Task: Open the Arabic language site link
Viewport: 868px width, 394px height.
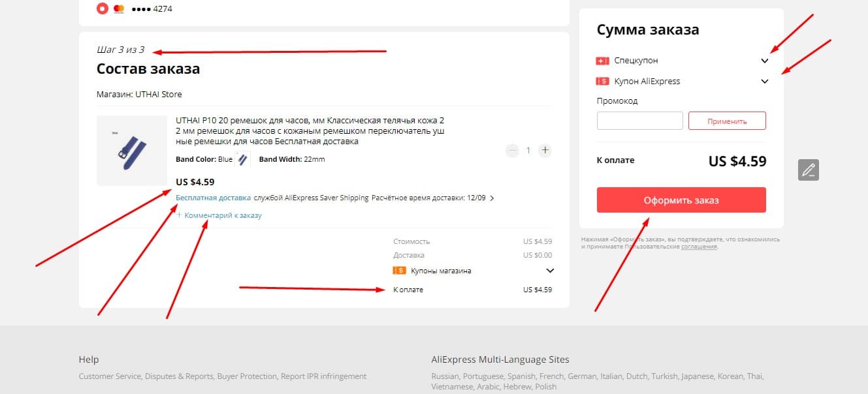Action: pyautogui.click(x=489, y=387)
